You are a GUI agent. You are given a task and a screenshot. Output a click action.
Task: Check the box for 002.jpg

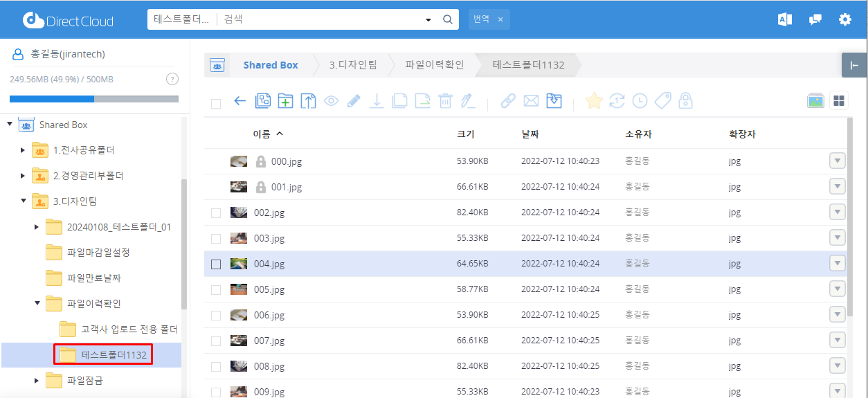click(216, 213)
